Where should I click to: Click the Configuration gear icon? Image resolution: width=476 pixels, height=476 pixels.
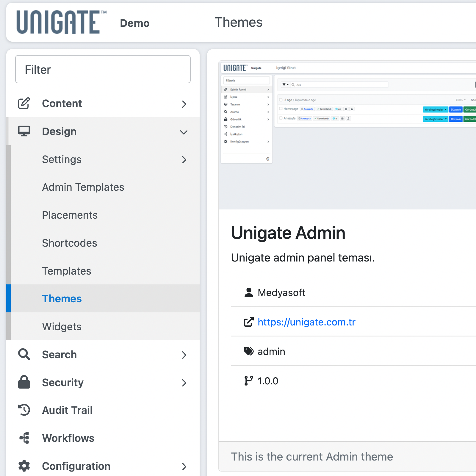[x=24, y=466]
